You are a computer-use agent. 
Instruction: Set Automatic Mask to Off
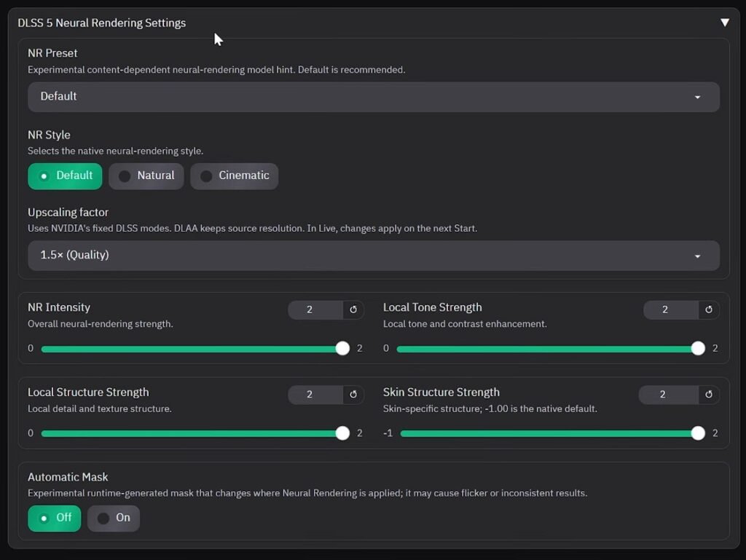pos(54,518)
